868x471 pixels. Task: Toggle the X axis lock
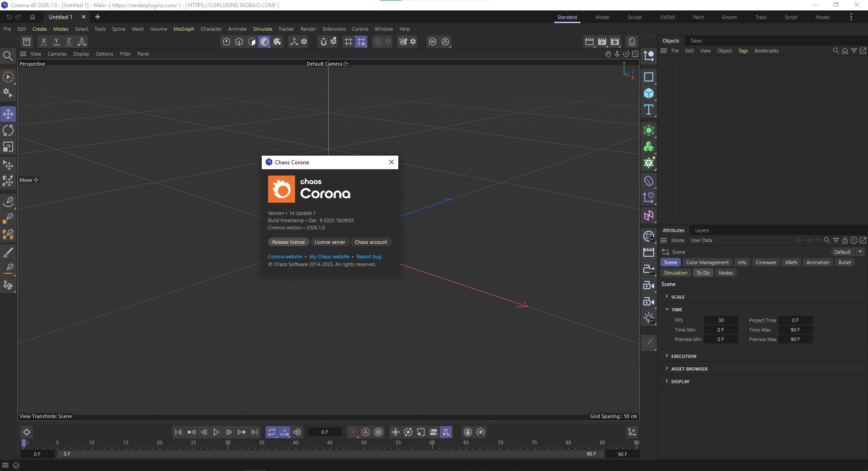(x=43, y=42)
